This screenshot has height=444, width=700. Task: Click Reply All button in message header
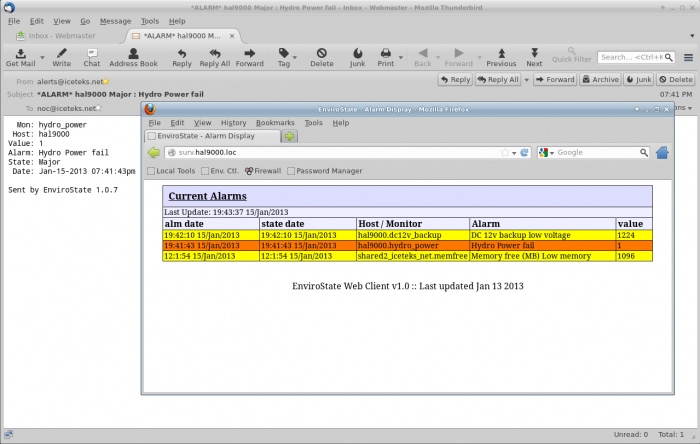[498, 79]
